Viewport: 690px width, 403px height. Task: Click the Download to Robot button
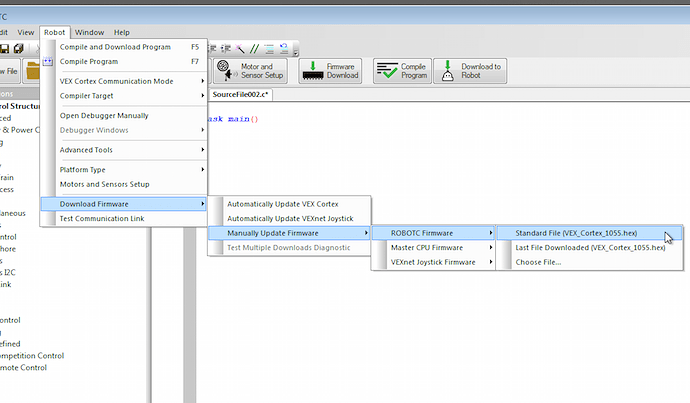470,71
